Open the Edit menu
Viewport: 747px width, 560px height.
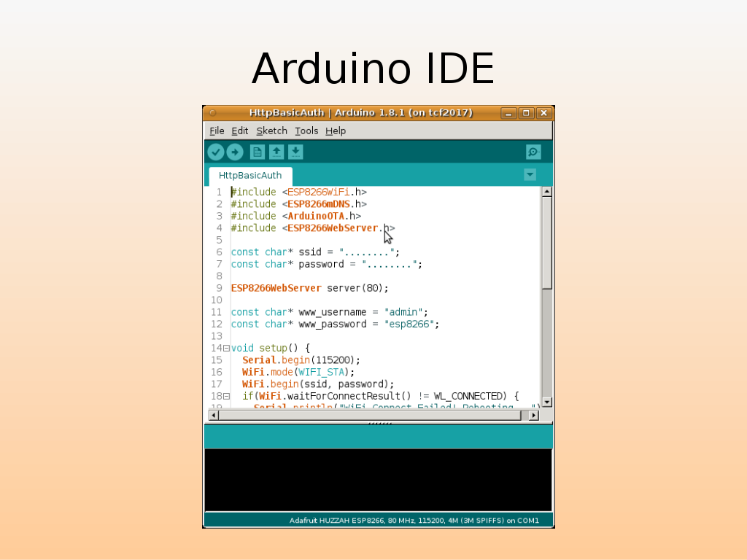tap(240, 131)
